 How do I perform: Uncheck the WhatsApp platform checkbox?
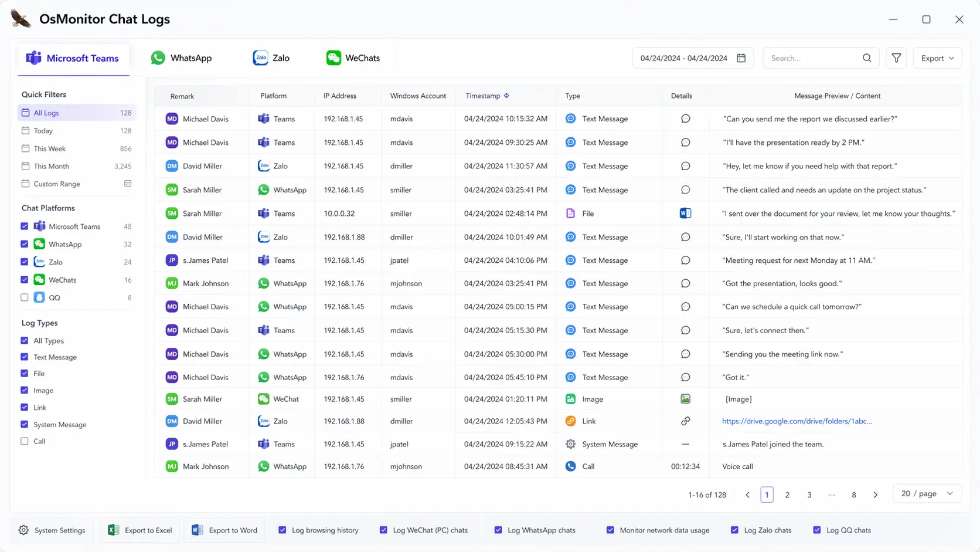point(25,244)
